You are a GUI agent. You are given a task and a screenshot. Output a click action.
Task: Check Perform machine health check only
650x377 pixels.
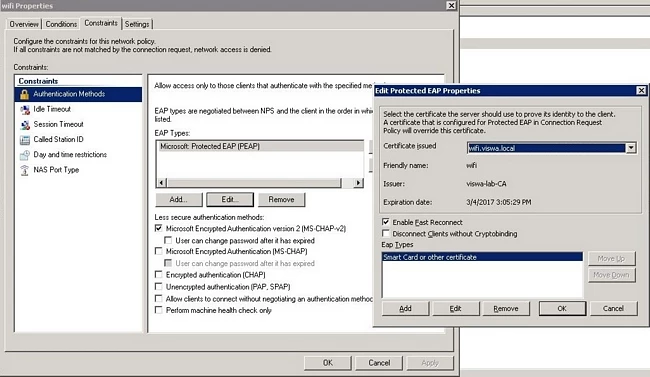click(158, 310)
